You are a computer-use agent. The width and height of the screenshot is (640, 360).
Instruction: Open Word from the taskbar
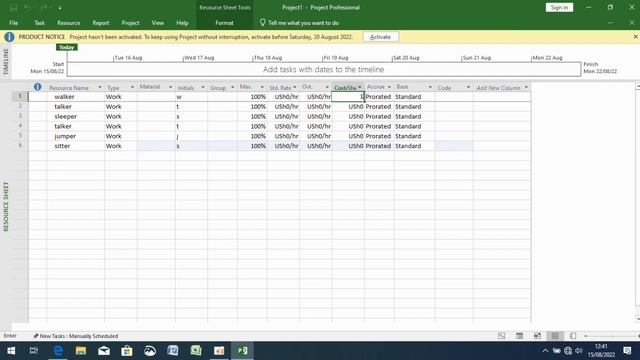pos(173,351)
